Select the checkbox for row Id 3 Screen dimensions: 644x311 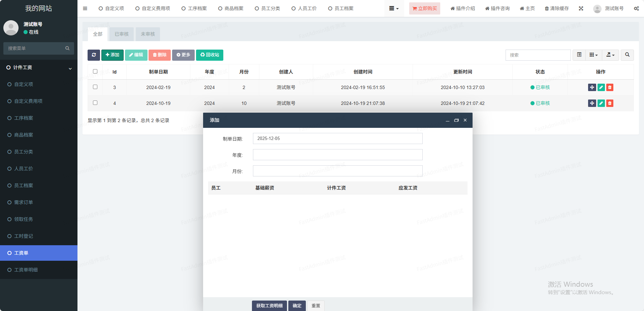(95, 87)
